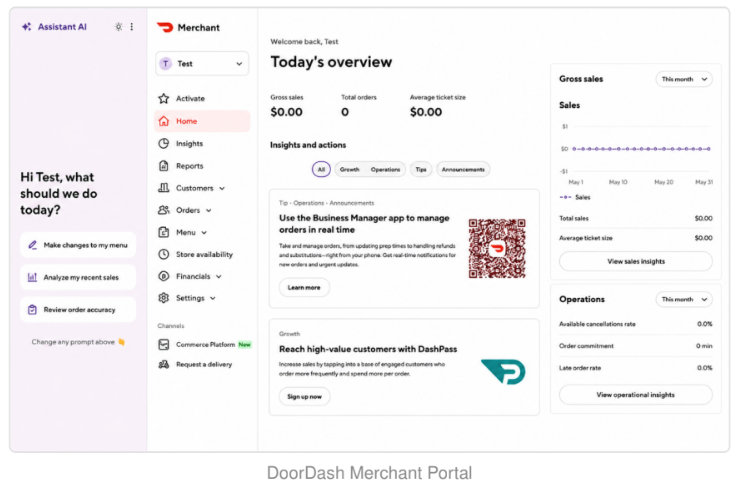Viewport: 738px width, 490px height.
Task: Click the Activate star icon
Action: (163, 98)
